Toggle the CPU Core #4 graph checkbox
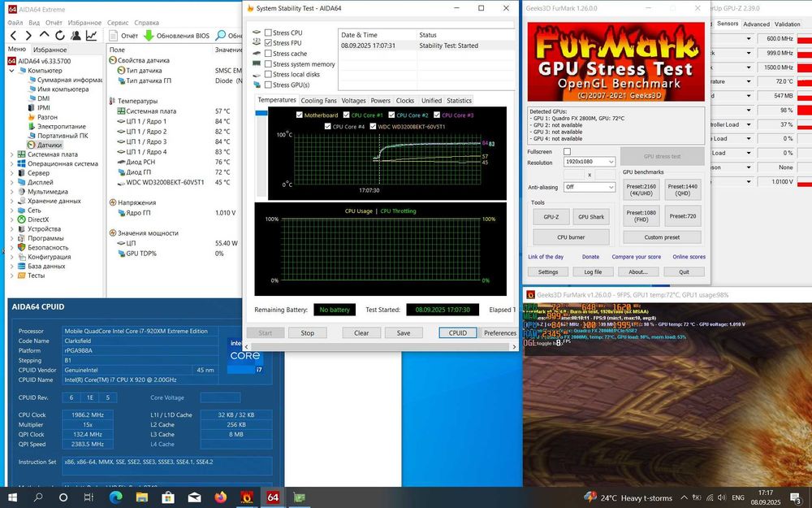 tap(327, 127)
